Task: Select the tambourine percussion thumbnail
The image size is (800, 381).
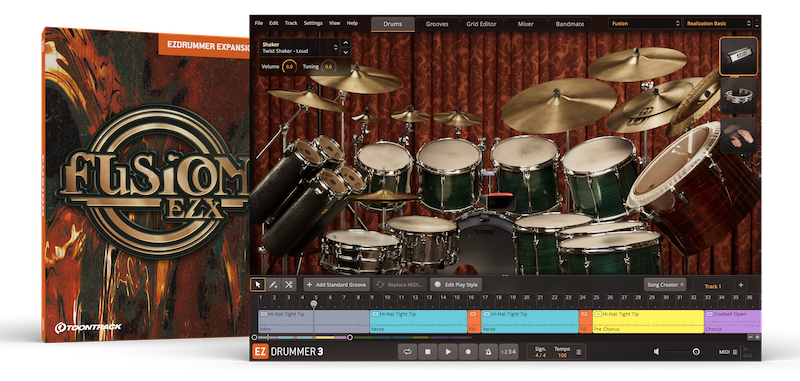Action: click(738, 96)
